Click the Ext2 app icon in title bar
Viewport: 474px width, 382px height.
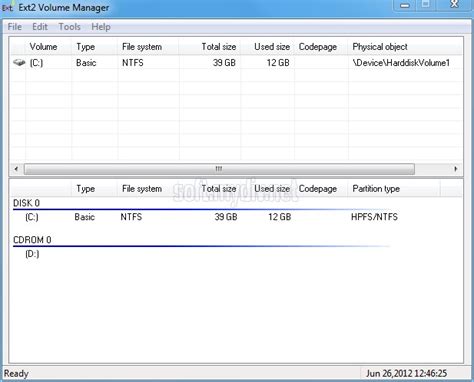[8, 8]
